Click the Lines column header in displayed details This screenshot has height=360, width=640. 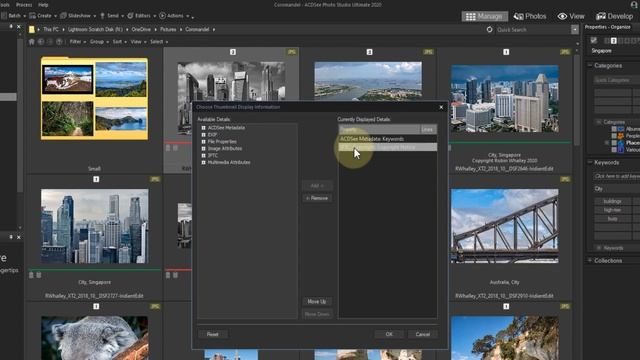(x=428, y=129)
